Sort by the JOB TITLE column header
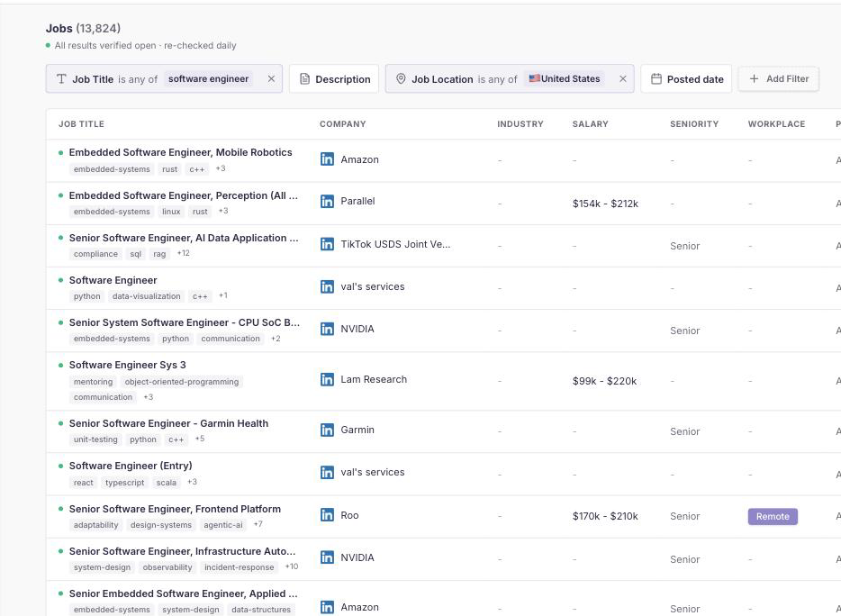The height and width of the screenshot is (616, 841). pyautogui.click(x=82, y=124)
